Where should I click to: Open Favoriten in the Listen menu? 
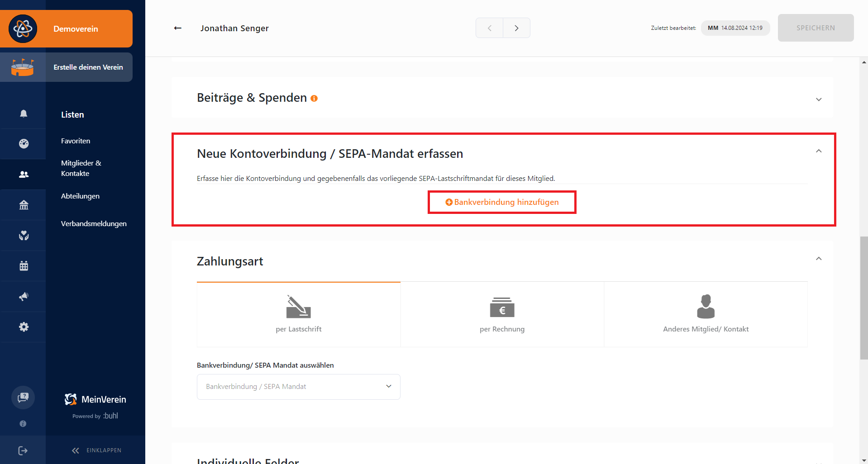(x=76, y=141)
